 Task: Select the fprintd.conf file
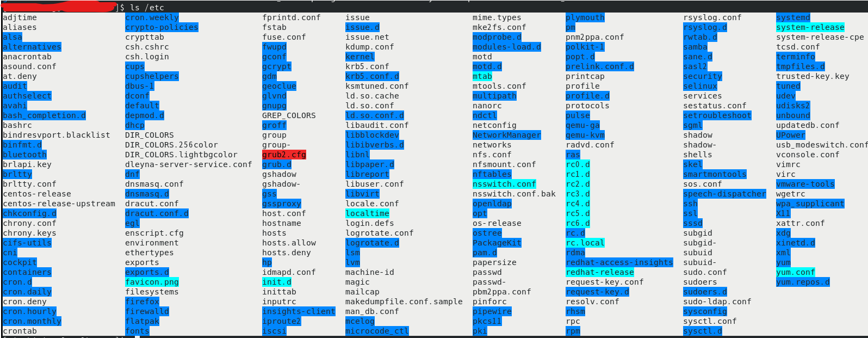coord(292,17)
